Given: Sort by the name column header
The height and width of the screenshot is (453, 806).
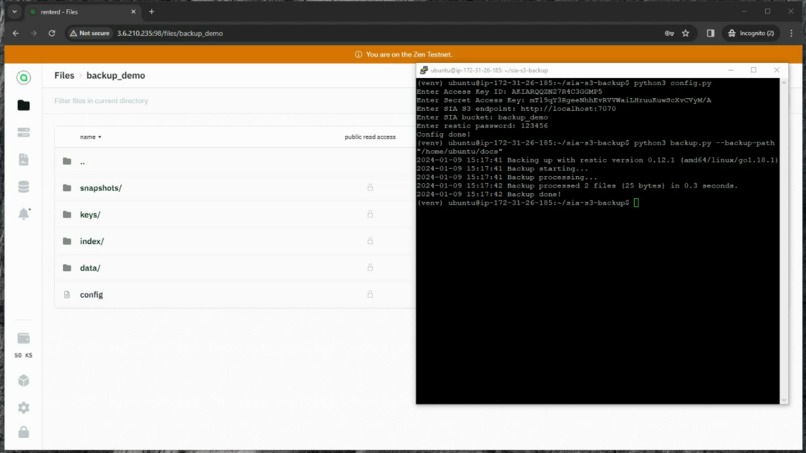Looking at the screenshot, I should [90, 137].
